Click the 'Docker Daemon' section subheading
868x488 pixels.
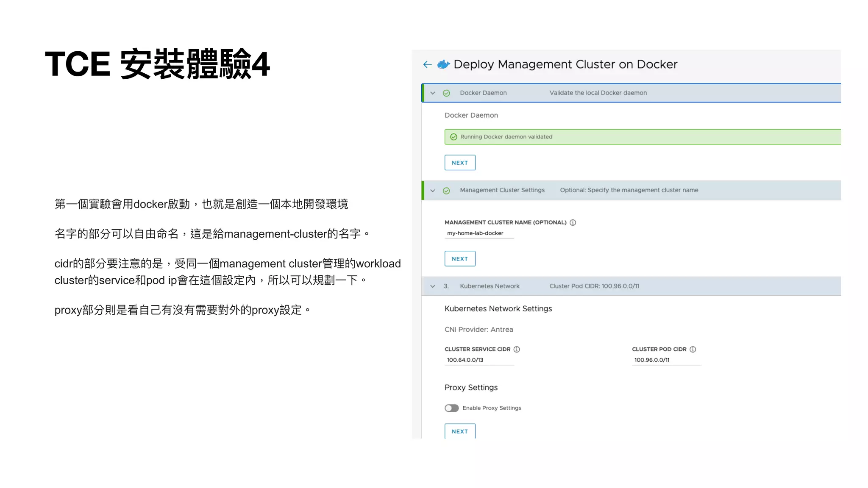tap(471, 115)
